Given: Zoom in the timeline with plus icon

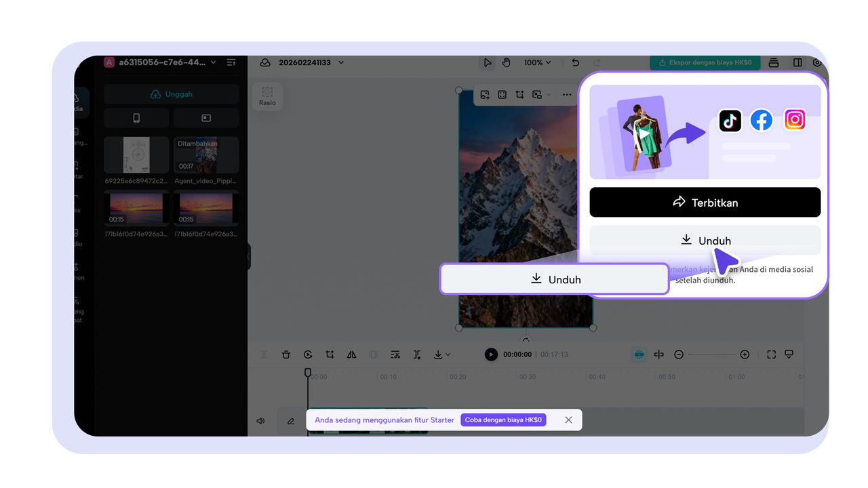Looking at the screenshot, I should click(745, 354).
